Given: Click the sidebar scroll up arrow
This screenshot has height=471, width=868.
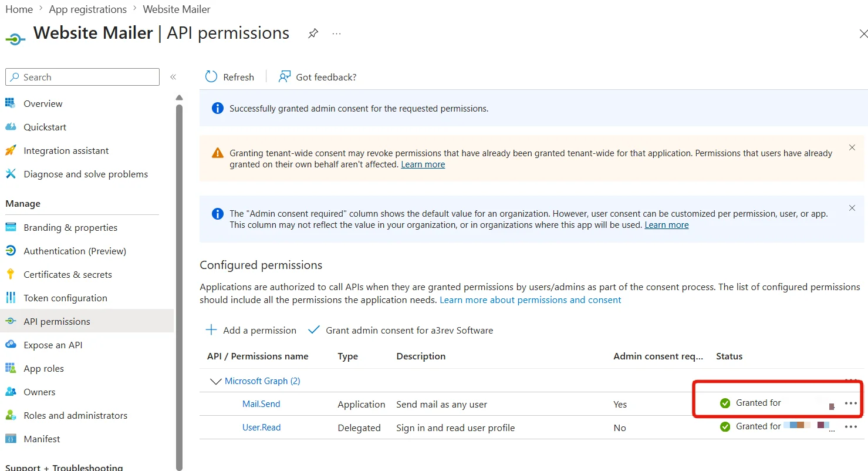Looking at the screenshot, I should pyautogui.click(x=180, y=97).
